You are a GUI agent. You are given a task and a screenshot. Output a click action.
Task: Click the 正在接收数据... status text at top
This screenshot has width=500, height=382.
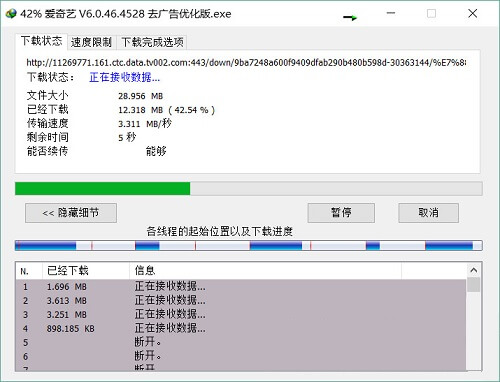click(125, 77)
